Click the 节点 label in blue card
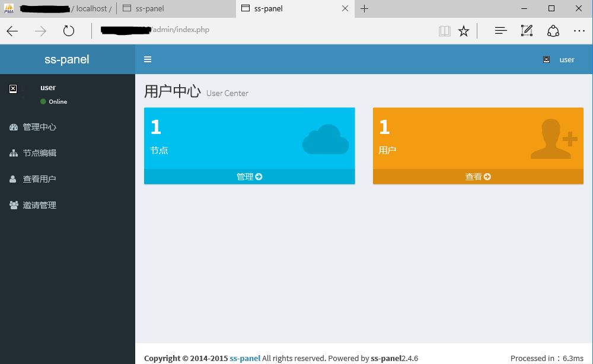The height and width of the screenshot is (364, 593). (x=159, y=151)
